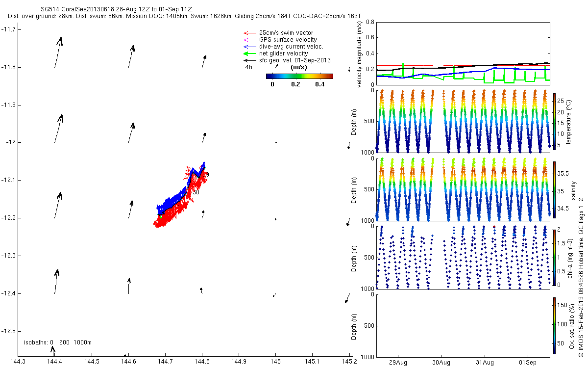Click the black sfc geo. vel. legend arrow
The image size is (588, 368).
[x=250, y=60]
